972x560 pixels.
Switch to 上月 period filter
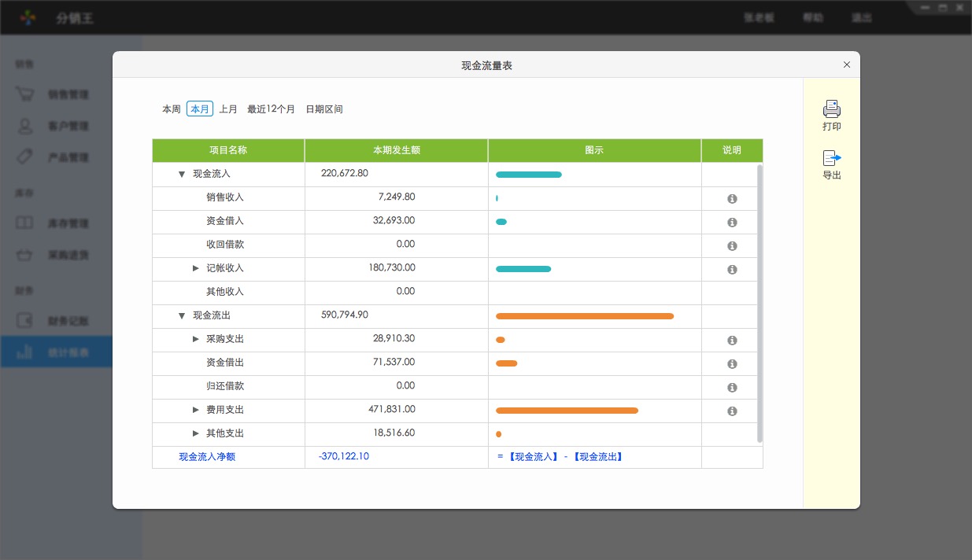[228, 109]
